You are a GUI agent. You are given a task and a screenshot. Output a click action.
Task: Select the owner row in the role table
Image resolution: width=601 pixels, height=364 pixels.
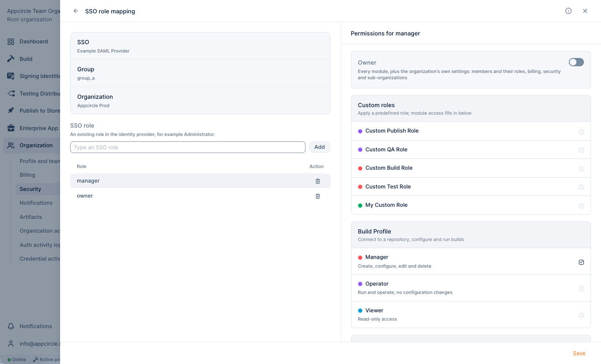[200, 196]
